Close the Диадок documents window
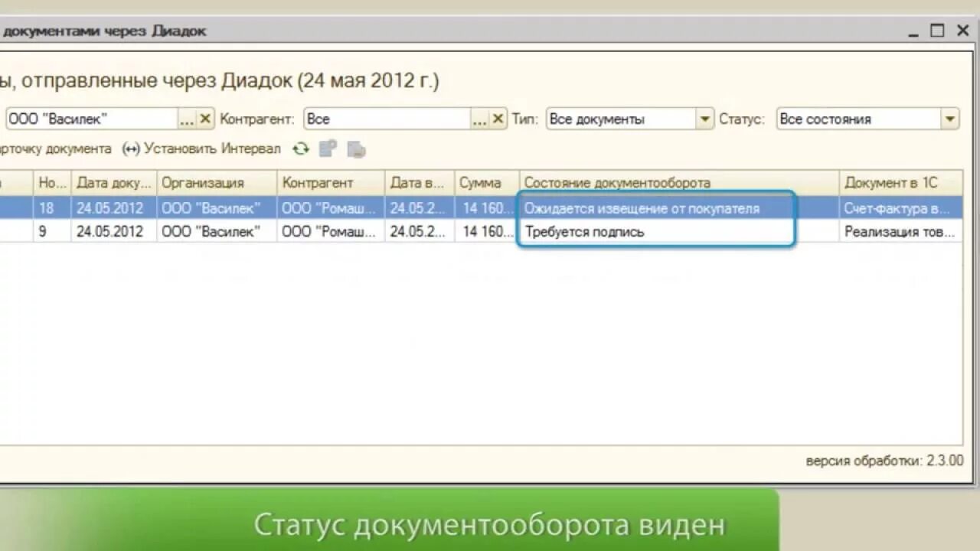 pos(962,31)
